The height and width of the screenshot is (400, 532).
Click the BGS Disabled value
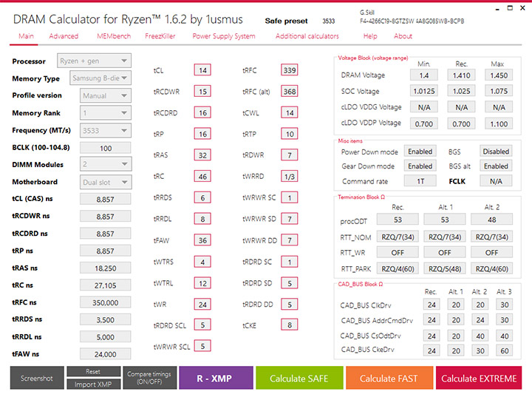[496, 152]
